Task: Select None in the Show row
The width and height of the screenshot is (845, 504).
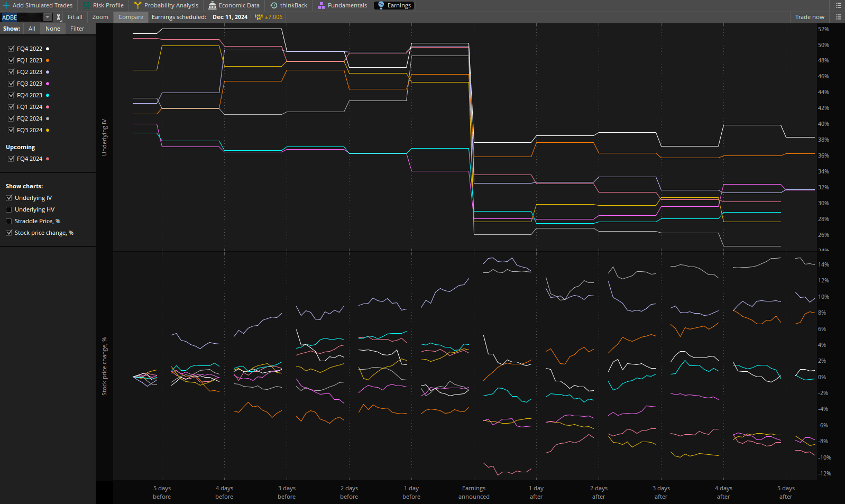Action: (53, 29)
